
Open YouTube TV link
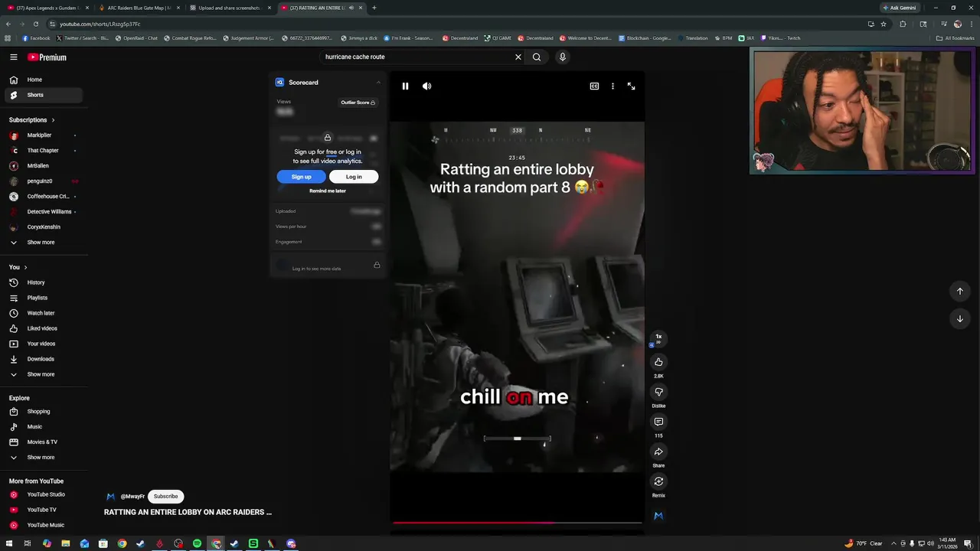(44, 510)
